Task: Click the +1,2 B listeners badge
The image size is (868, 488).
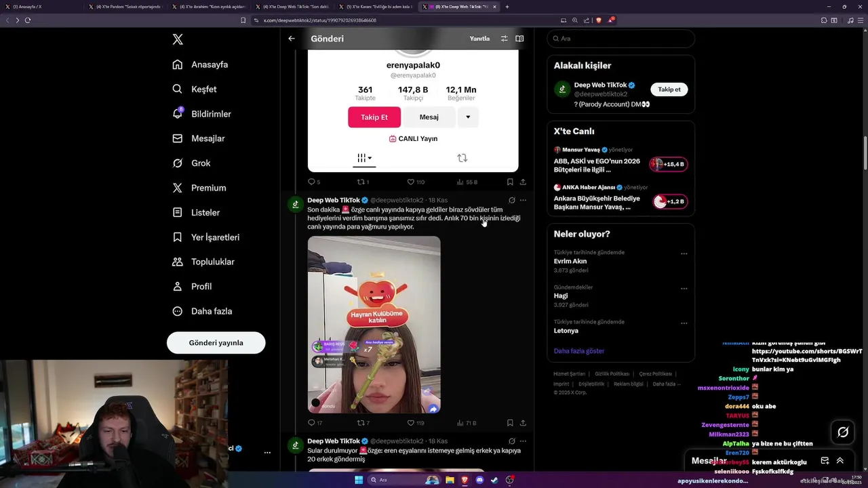Action: click(x=669, y=201)
